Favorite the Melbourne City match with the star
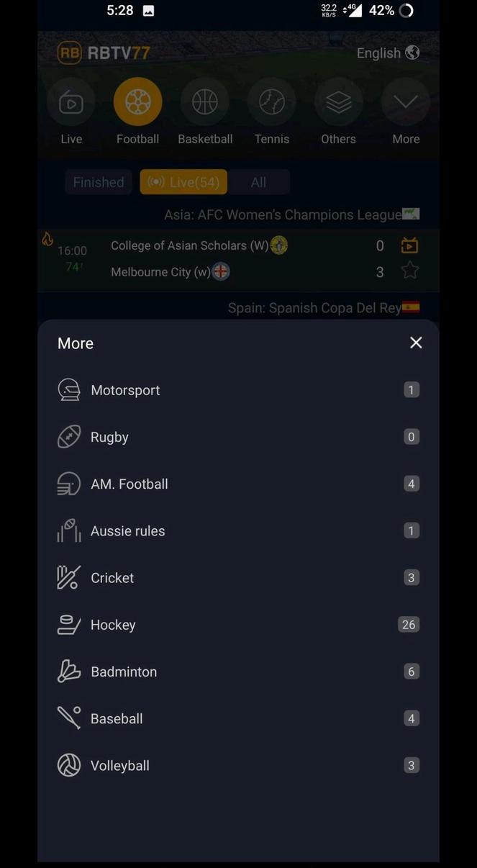Viewport: 477px width, 868px height. pyautogui.click(x=409, y=271)
